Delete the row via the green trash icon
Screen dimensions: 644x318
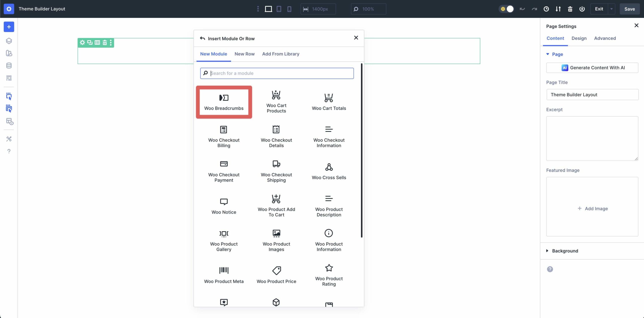click(x=105, y=42)
